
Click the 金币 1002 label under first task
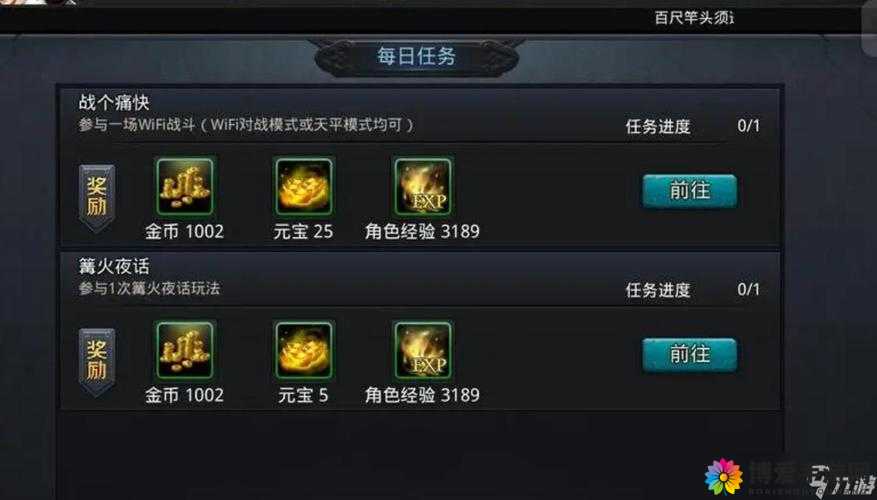click(x=185, y=231)
